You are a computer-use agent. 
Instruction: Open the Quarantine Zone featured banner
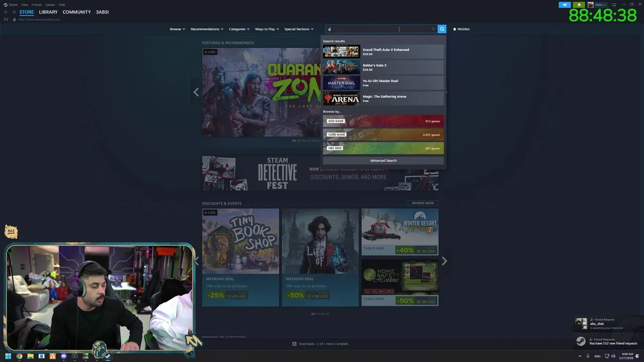(x=262, y=92)
